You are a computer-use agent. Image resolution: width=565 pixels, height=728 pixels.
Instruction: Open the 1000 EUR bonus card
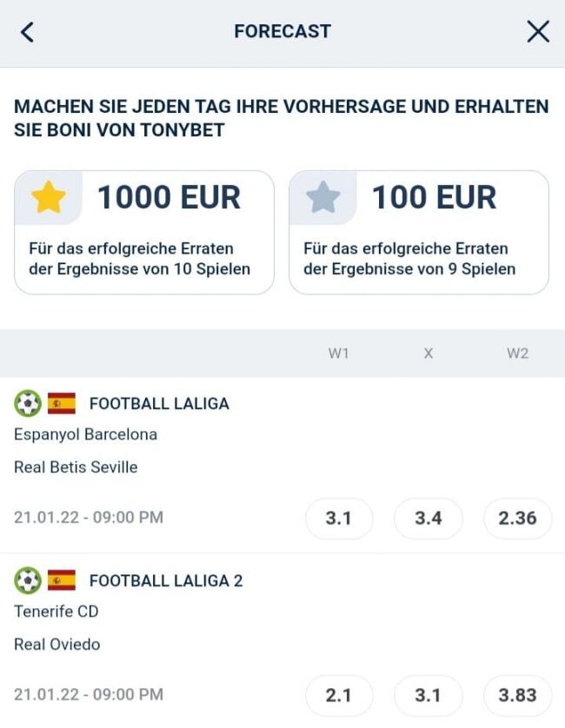[144, 232]
